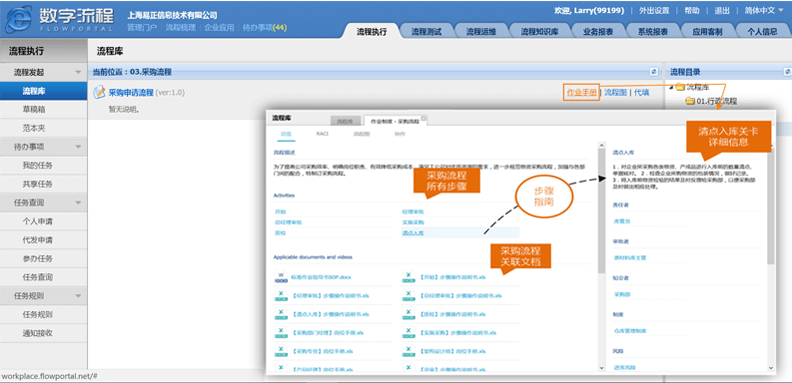Click the 01.行政流程 folder icon
This screenshot has height=383, width=792.
[x=690, y=101]
